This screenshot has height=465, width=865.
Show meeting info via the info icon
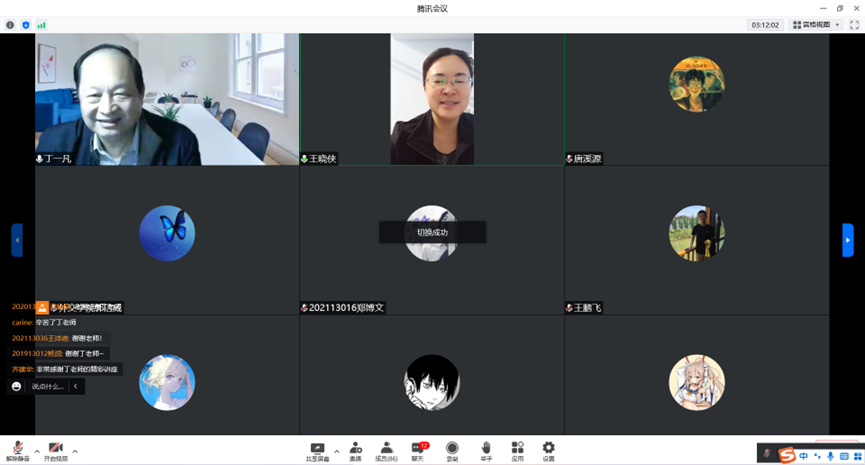coord(10,25)
